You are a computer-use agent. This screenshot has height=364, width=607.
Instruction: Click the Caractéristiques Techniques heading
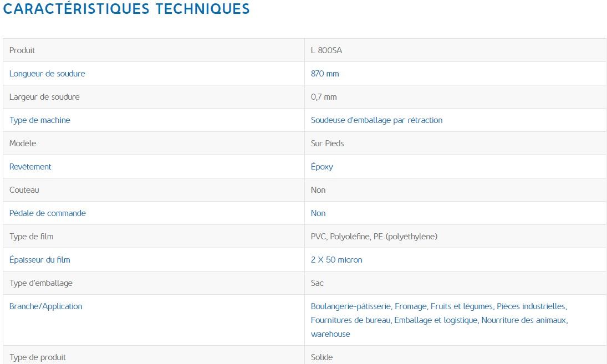click(x=126, y=9)
